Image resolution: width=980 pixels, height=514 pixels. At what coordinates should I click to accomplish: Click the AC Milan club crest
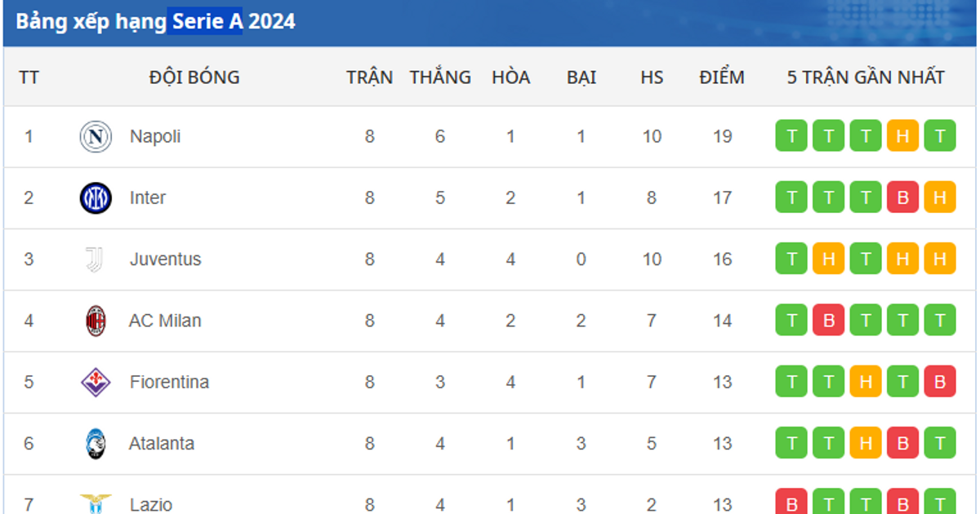tap(96, 321)
